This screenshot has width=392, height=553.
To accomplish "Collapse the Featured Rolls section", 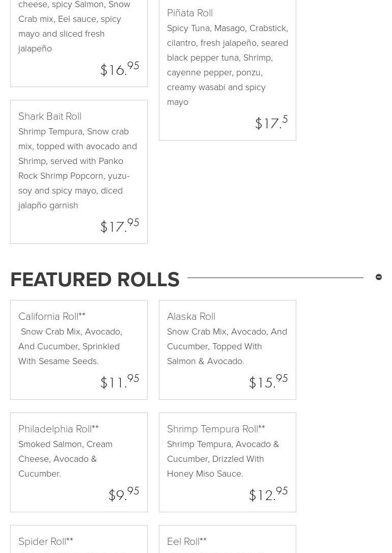I will pyautogui.click(x=379, y=278).
